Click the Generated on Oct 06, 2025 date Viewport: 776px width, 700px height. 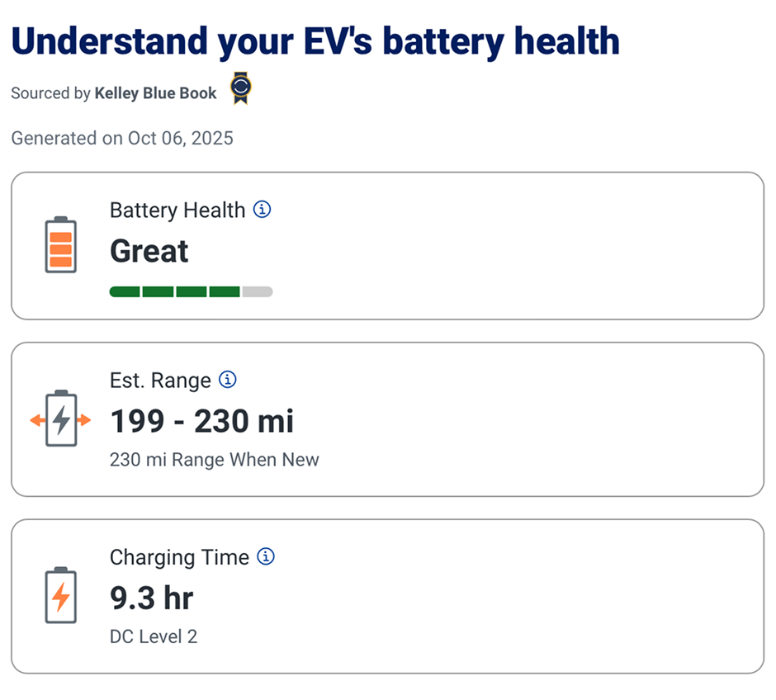coord(122,138)
